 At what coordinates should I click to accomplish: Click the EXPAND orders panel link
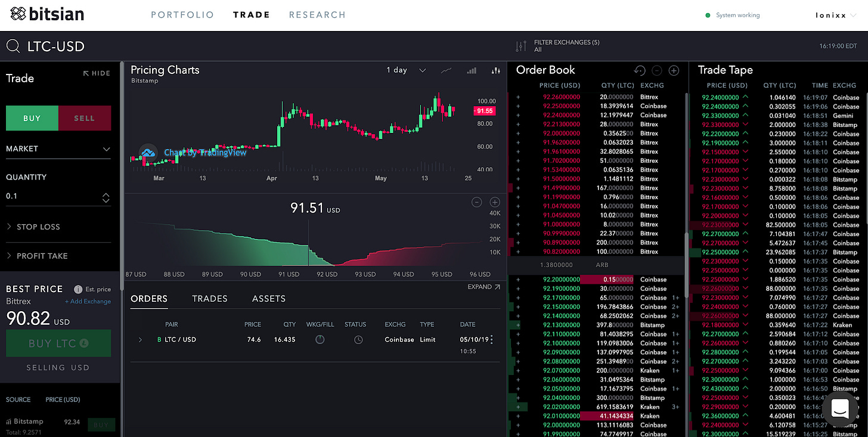(484, 287)
